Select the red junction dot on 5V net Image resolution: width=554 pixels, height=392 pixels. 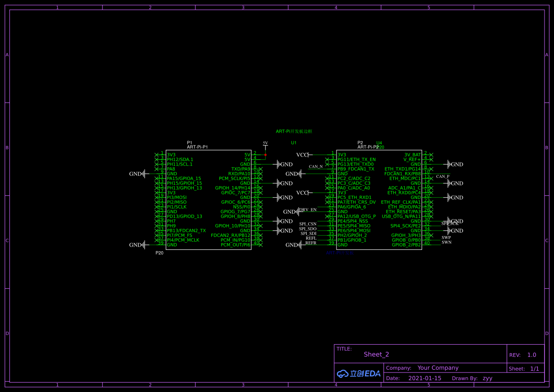pyautogui.click(x=265, y=155)
